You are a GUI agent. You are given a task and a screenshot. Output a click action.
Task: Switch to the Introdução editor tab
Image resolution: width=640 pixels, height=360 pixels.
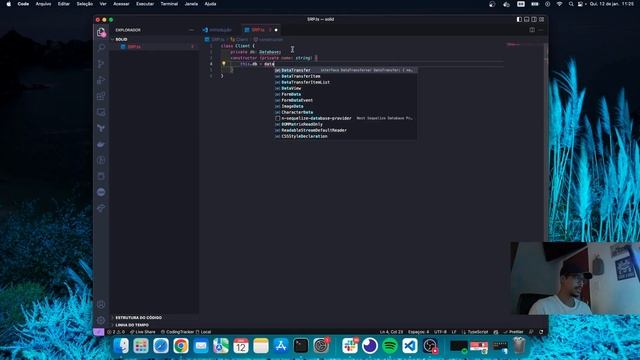pyautogui.click(x=220, y=30)
